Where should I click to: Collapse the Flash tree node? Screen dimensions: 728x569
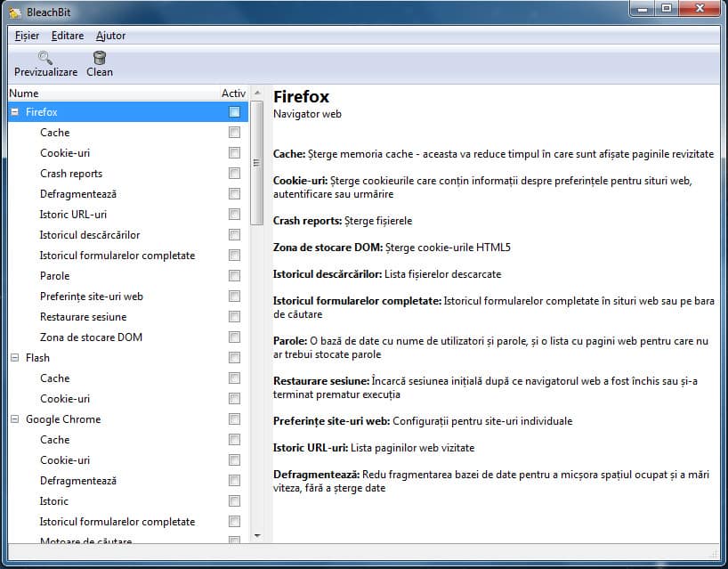coord(15,358)
